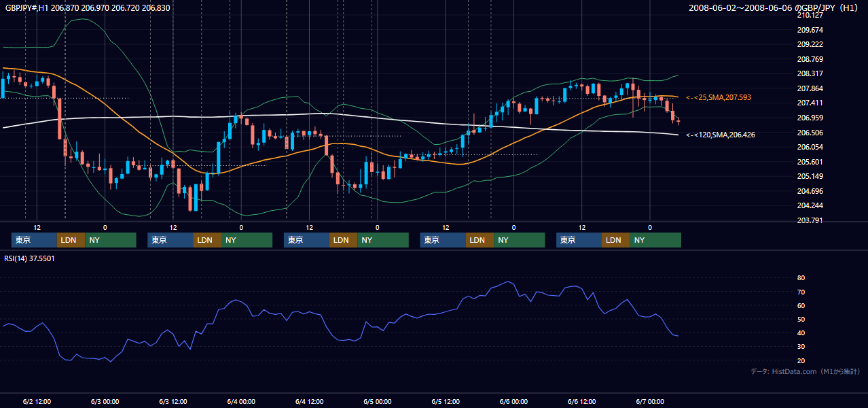Select the rightmost NY session block
Image resolution: width=868 pixels, height=408 pixels.
coord(655,240)
